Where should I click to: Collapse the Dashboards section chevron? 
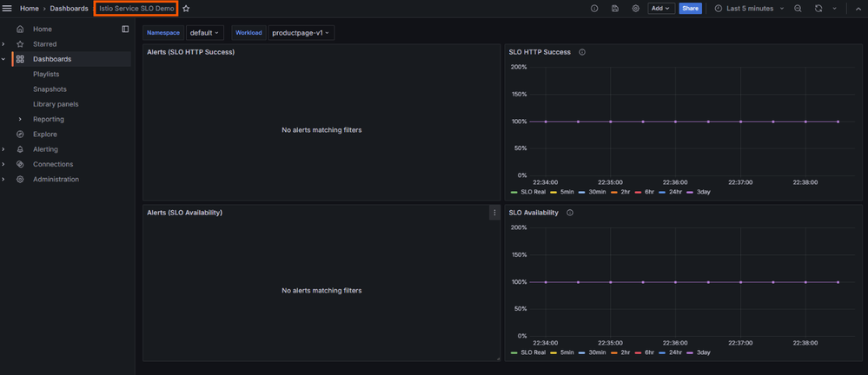pyautogui.click(x=3, y=59)
